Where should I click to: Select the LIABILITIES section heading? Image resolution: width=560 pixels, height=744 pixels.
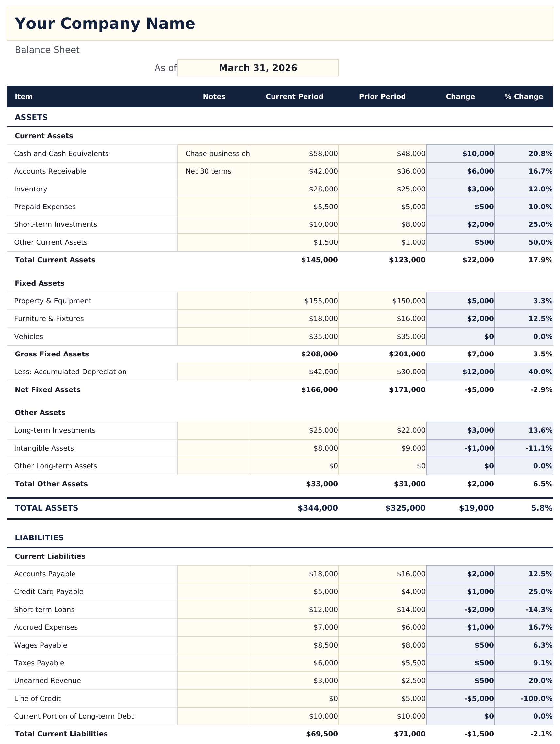coord(39,537)
